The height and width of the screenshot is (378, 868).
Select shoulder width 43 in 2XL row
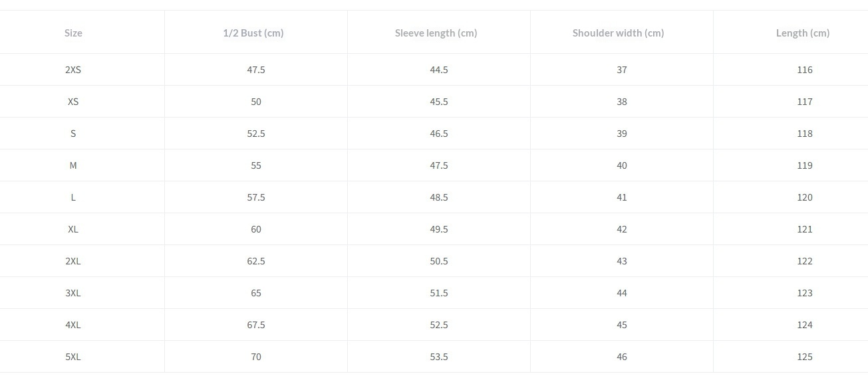[x=622, y=261]
